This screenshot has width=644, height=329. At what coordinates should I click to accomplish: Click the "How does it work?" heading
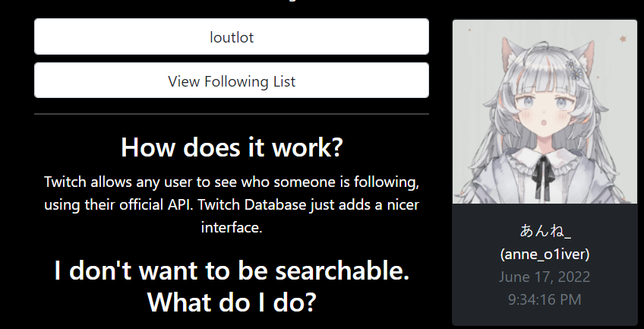231,147
